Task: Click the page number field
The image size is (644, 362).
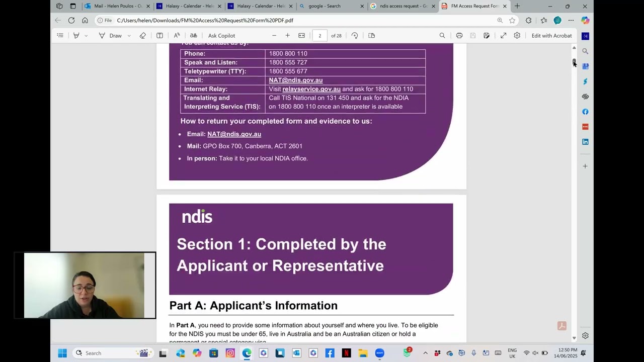Action: [319, 36]
